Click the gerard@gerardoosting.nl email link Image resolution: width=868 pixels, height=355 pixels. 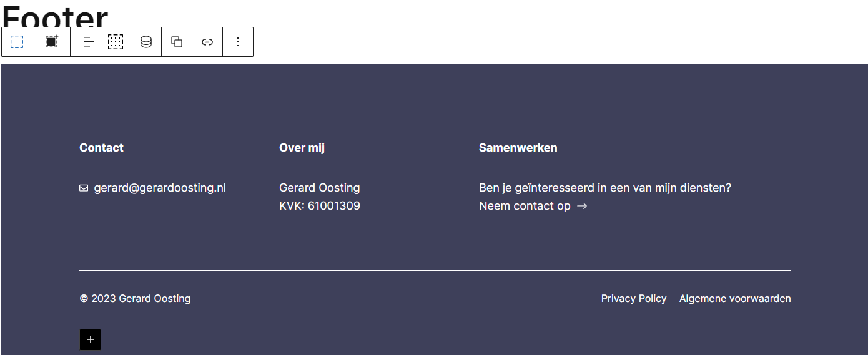click(x=160, y=188)
